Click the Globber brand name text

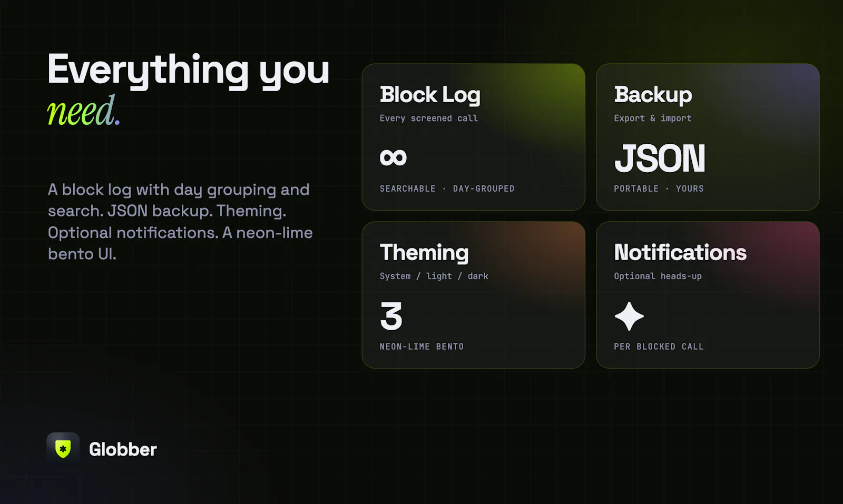(123, 449)
